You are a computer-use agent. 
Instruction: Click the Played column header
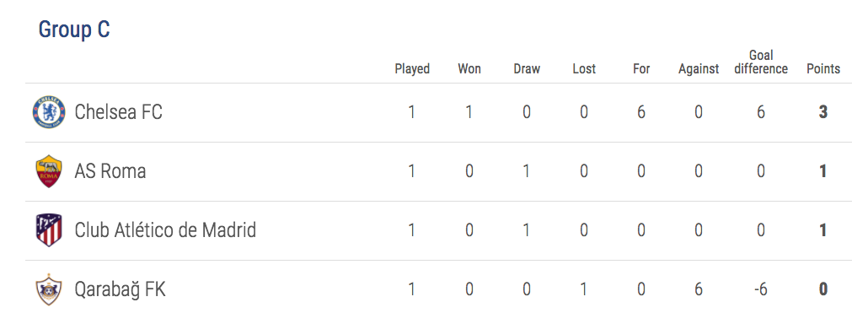click(x=412, y=69)
